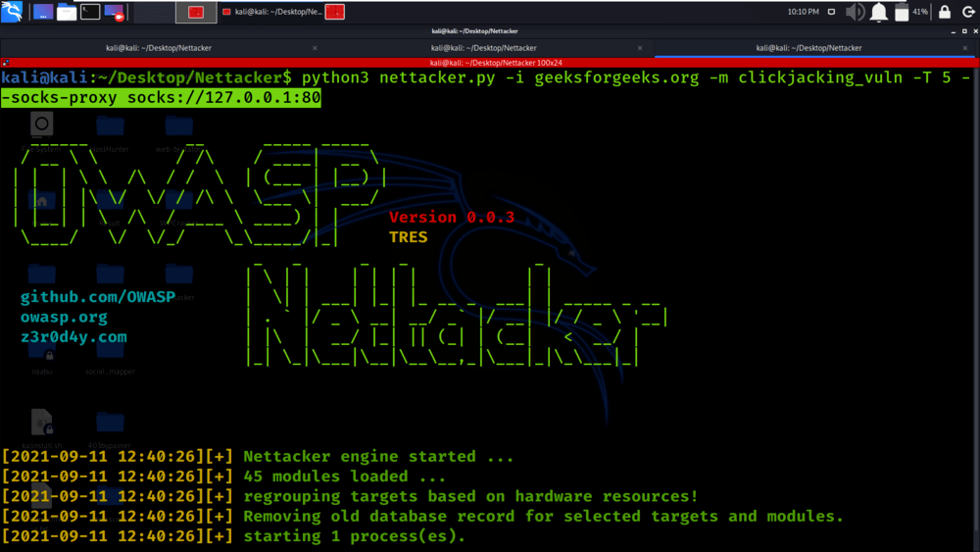Click the owasp.org text
Screen dimensions: 980x552
(64, 317)
